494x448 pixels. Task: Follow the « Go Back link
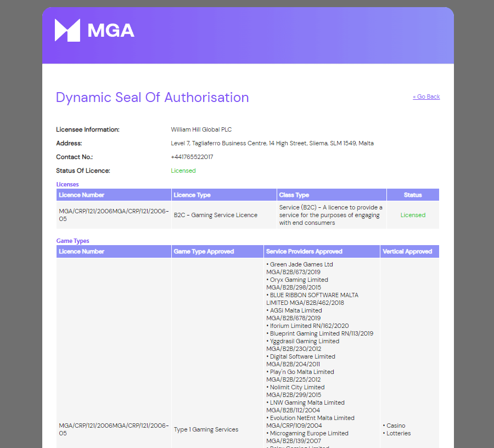pyautogui.click(x=426, y=97)
